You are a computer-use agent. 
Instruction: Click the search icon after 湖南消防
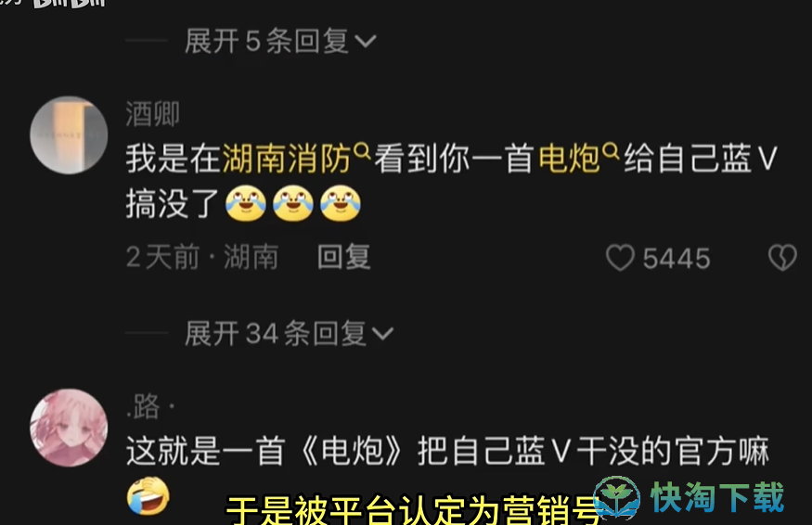click(362, 150)
